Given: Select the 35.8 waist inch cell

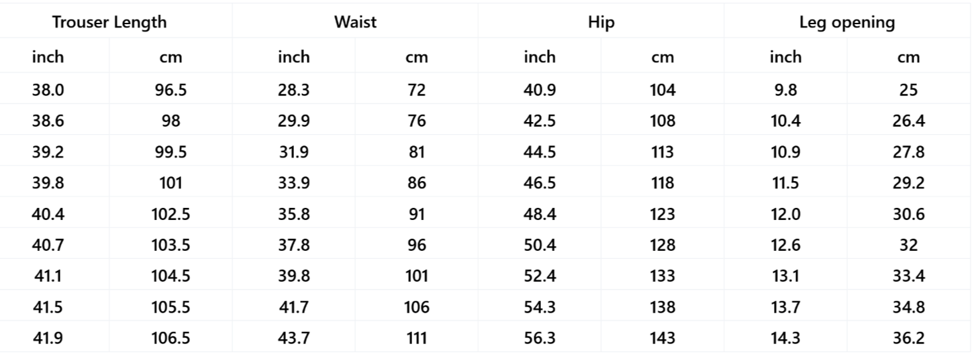Looking at the screenshot, I should click(x=294, y=215).
